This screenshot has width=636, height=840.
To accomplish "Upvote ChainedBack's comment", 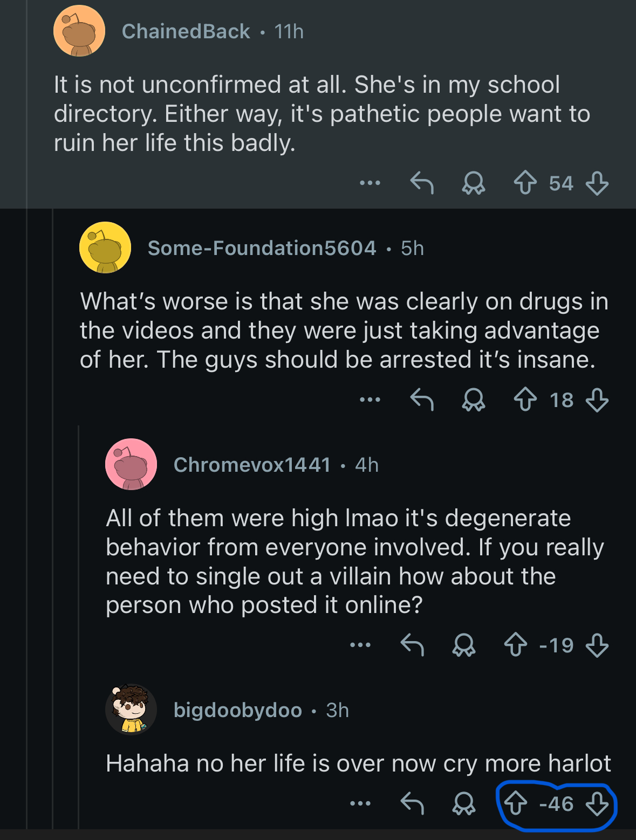I will click(525, 183).
